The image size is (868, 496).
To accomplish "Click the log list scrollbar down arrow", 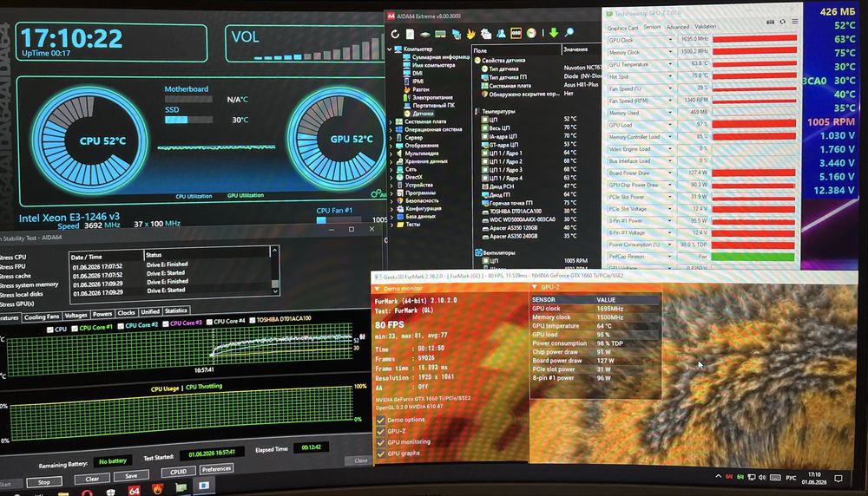I will click(275, 290).
